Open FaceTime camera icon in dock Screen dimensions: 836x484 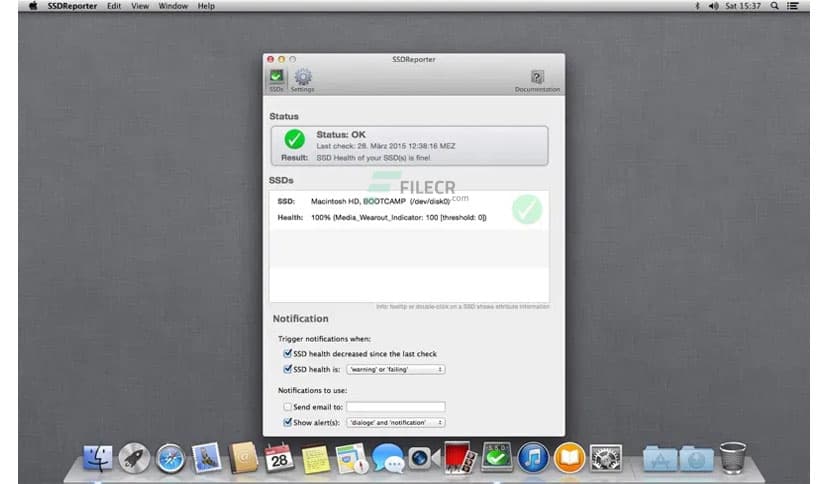tap(424, 458)
